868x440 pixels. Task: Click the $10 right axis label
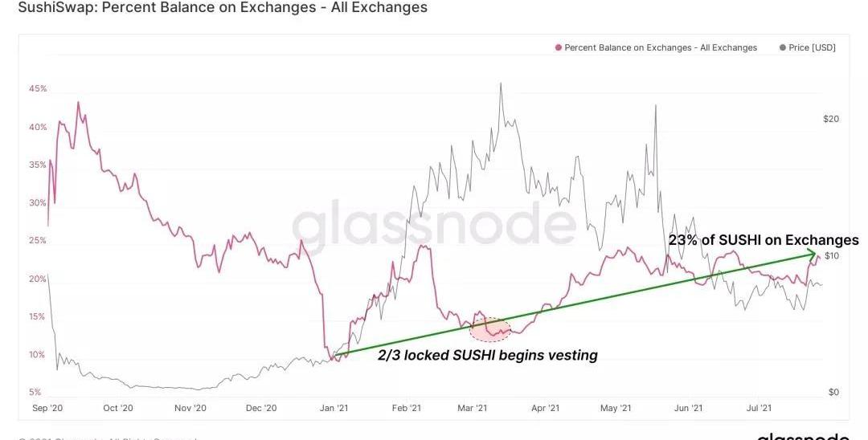pyautogui.click(x=832, y=255)
